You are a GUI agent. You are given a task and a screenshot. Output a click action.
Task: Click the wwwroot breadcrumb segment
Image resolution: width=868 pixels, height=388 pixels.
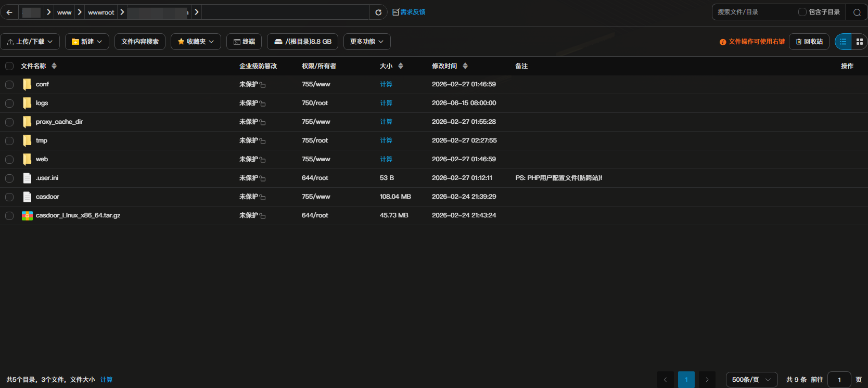101,12
